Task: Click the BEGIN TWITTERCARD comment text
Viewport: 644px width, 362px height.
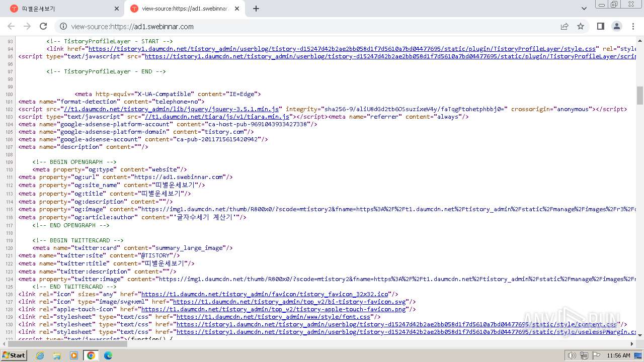Action: [x=78, y=240]
